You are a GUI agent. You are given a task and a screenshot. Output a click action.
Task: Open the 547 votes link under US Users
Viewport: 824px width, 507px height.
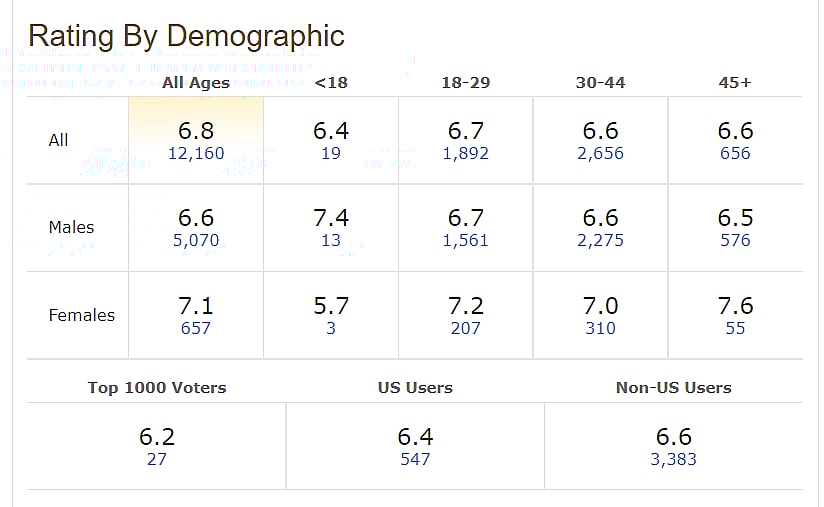coord(415,460)
